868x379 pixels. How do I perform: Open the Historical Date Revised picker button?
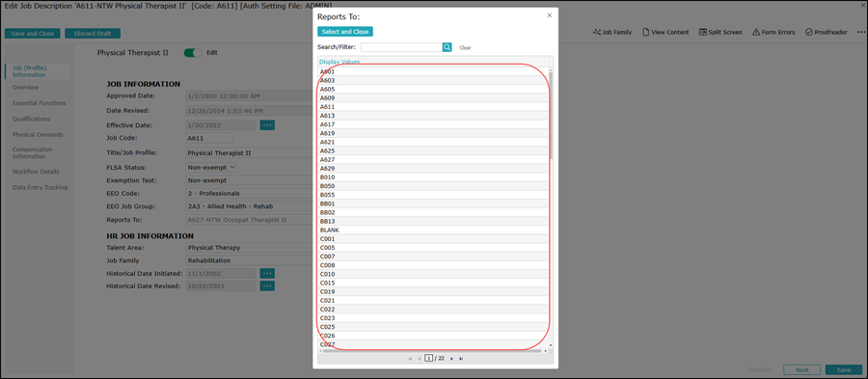[267, 286]
